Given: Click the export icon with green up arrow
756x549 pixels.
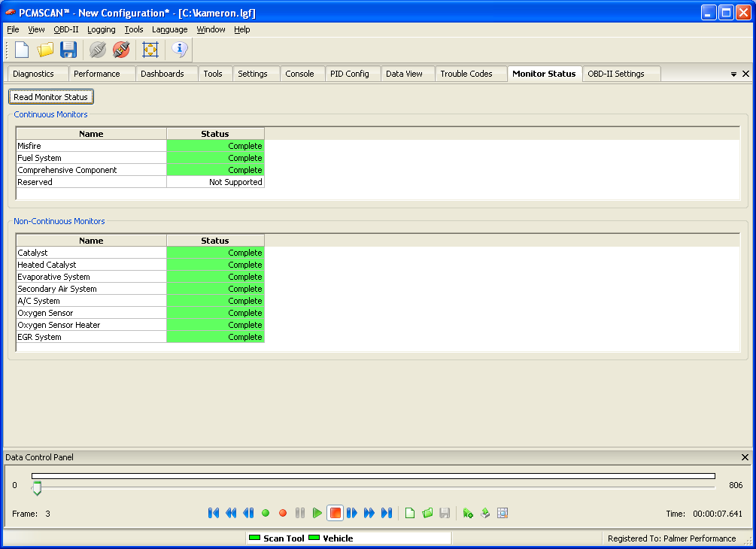Looking at the screenshot, I should click(x=485, y=513).
